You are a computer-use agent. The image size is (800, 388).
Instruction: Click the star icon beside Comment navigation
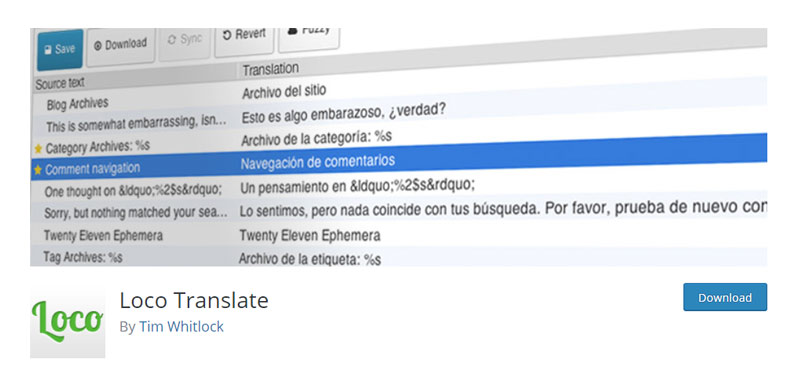coord(37,171)
